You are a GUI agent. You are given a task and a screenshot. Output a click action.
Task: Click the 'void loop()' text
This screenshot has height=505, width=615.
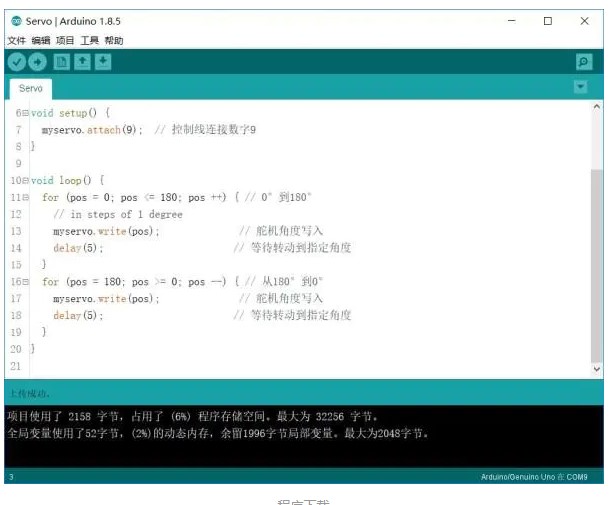[x=61, y=181]
